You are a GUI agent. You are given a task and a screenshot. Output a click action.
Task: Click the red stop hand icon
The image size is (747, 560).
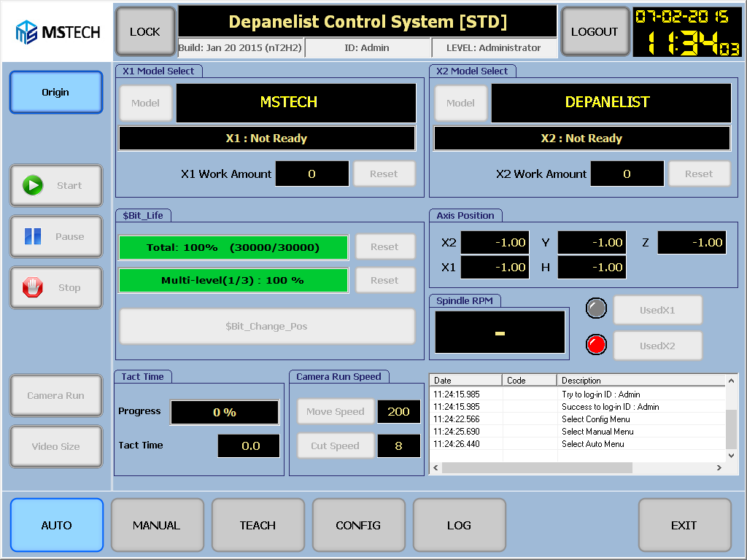pyautogui.click(x=33, y=287)
